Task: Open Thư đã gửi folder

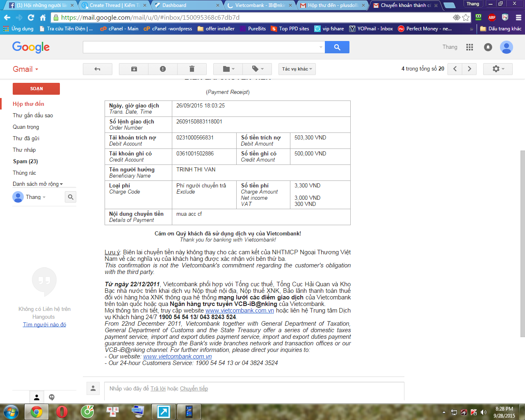Action: click(26, 139)
